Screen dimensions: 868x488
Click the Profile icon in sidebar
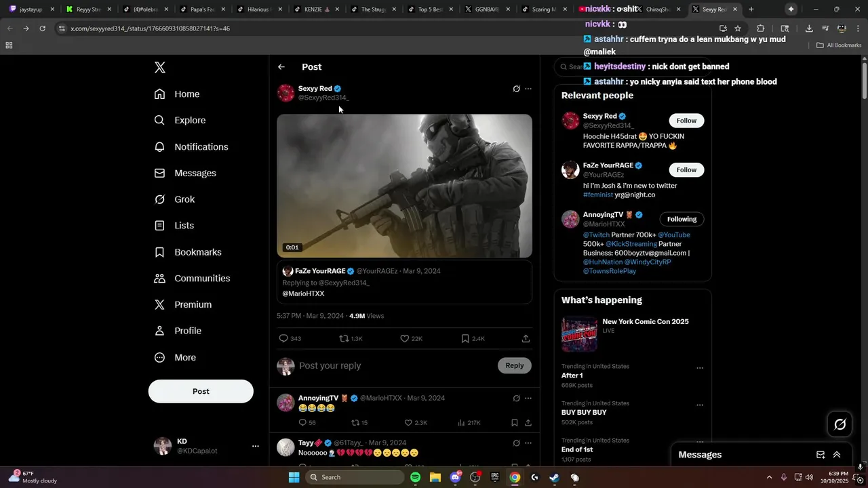click(159, 331)
